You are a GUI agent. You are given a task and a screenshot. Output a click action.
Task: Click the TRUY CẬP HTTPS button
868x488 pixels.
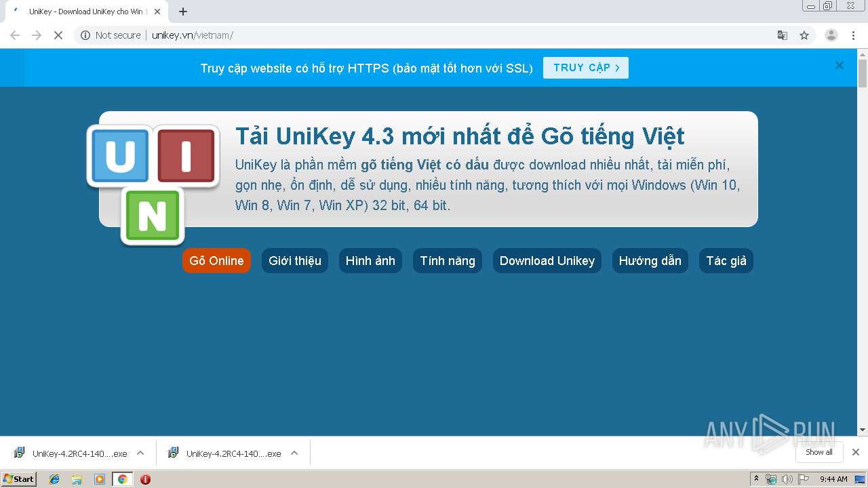(586, 68)
